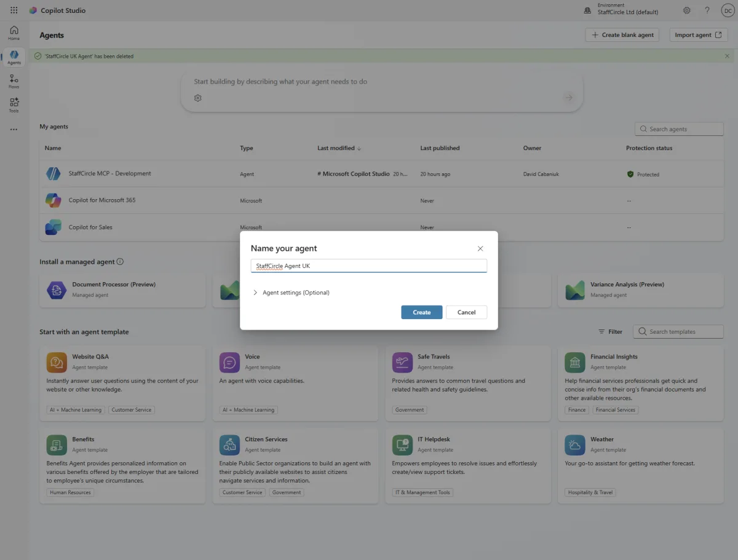This screenshot has height=560, width=738.
Task: Open the Help question mark icon
Action: [x=707, y=10]
